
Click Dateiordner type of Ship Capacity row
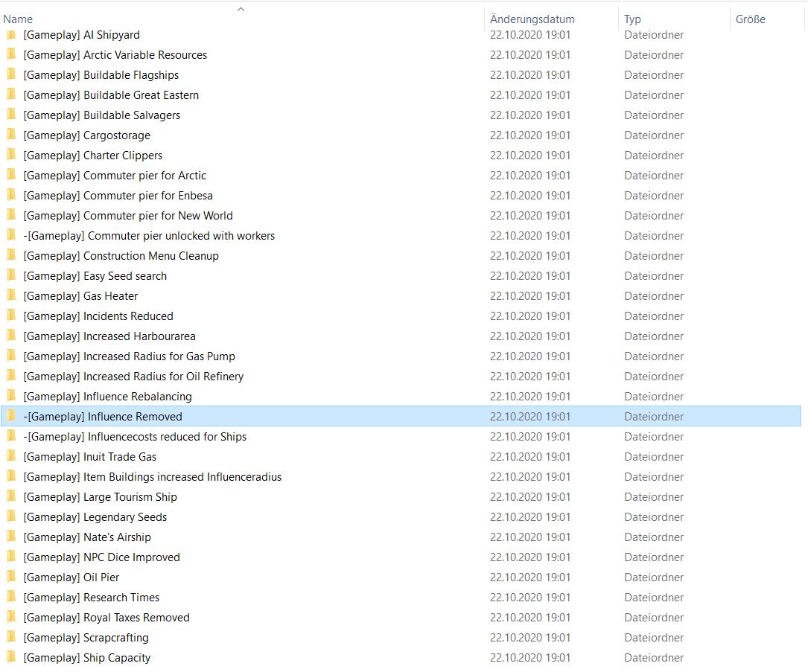pyautogui.click(x=654, y=658)
